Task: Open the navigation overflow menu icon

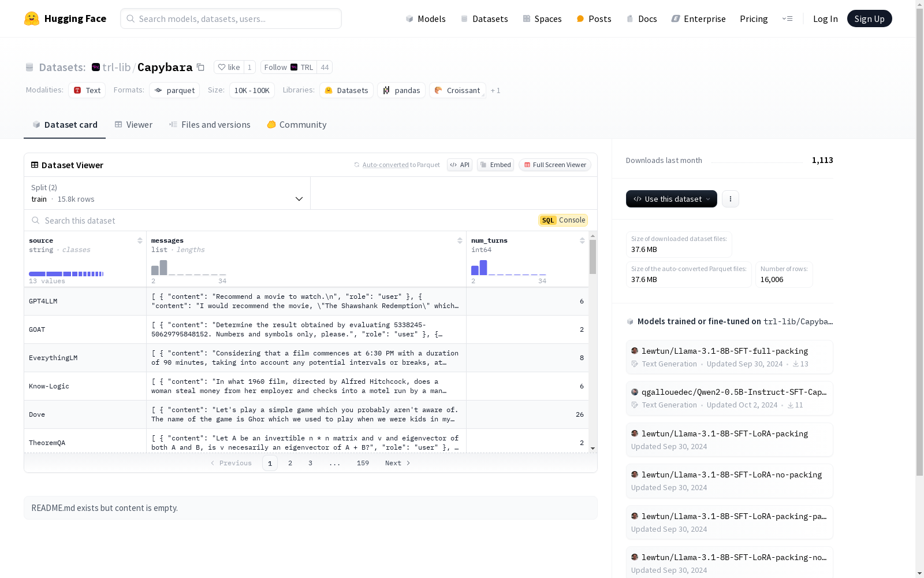Action: tap(787, 18)
